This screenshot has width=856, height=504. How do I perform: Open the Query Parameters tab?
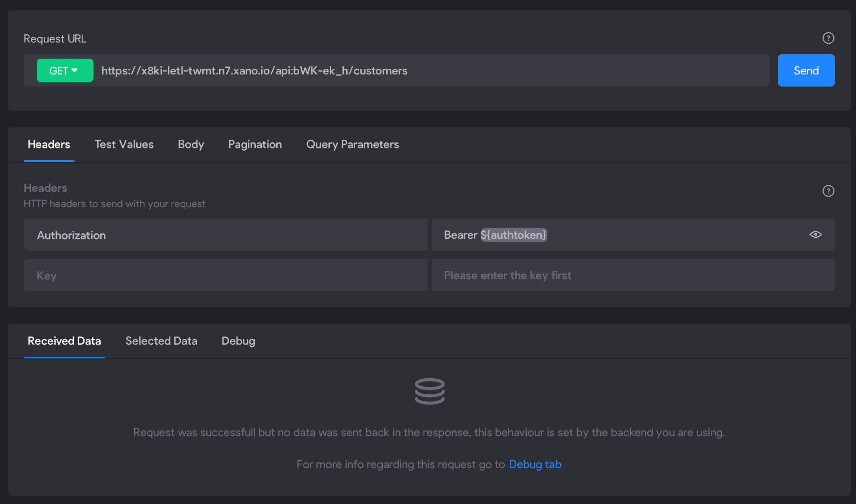352,144
